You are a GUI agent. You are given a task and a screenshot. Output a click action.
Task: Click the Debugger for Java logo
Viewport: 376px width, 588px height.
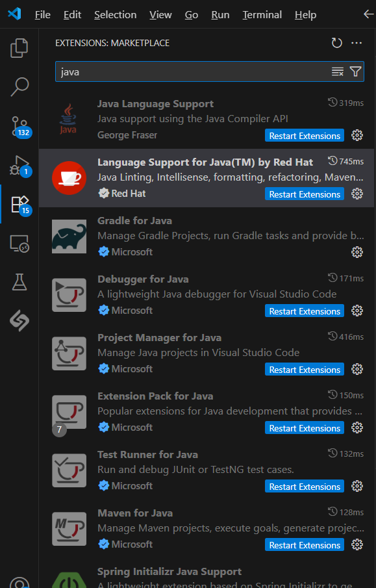point(69,295)
